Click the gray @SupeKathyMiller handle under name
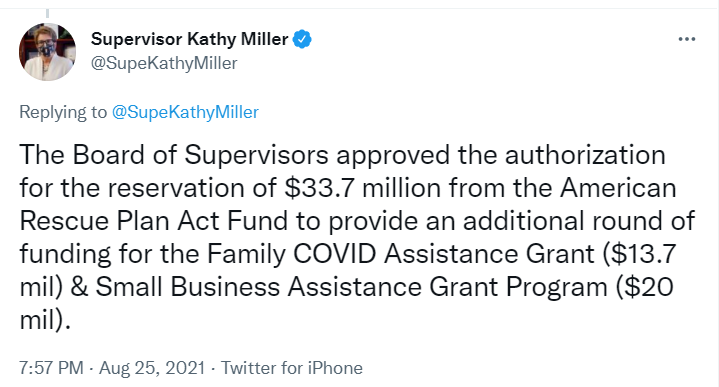 point(164,63)
